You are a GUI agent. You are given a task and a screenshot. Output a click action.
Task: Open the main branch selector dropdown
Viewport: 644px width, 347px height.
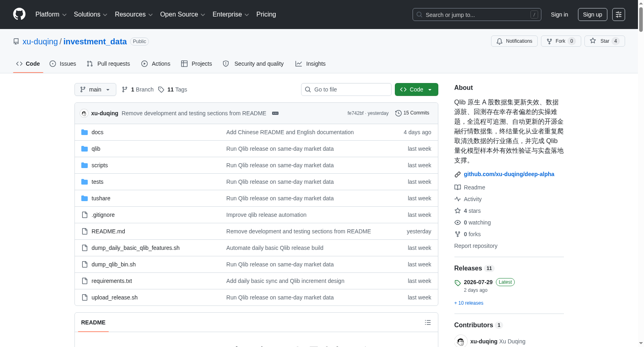pyautogui.click(x=95, y=89)
